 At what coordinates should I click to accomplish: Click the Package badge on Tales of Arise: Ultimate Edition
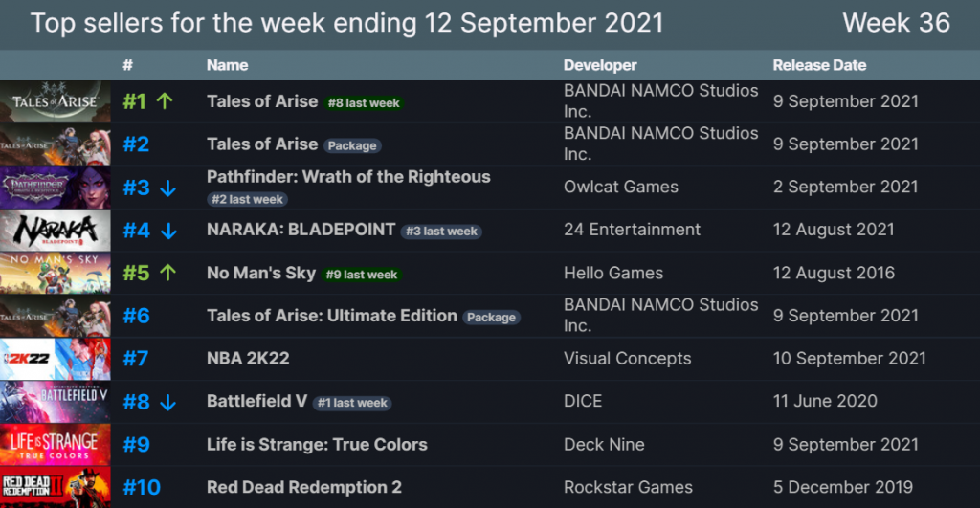pos(492,318)
